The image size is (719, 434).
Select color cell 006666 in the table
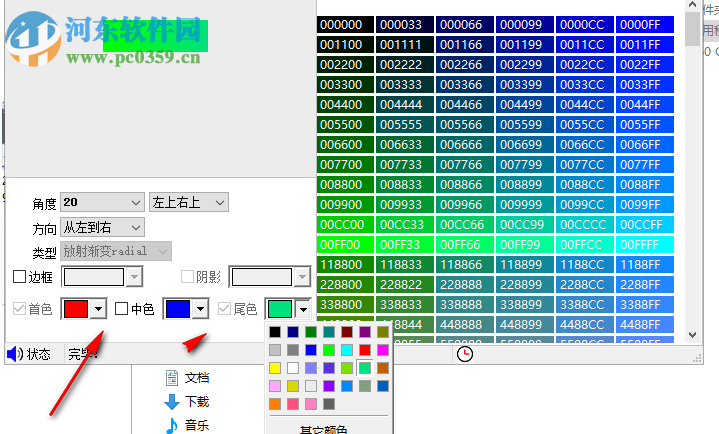click(465, 145)
